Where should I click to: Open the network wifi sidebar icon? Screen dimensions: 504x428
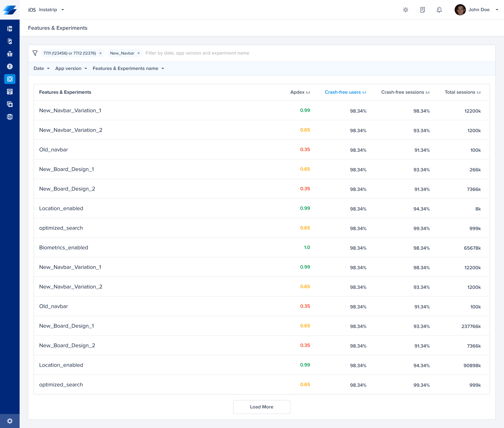pos(10,92)
